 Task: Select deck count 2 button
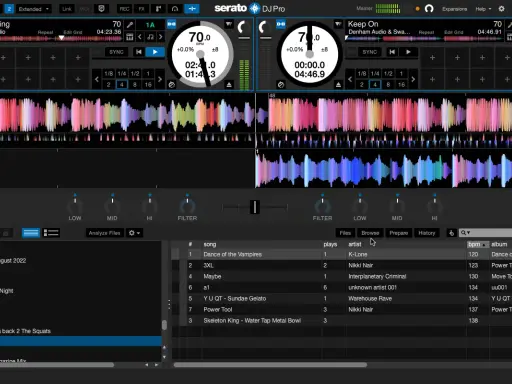click(9, 9)
